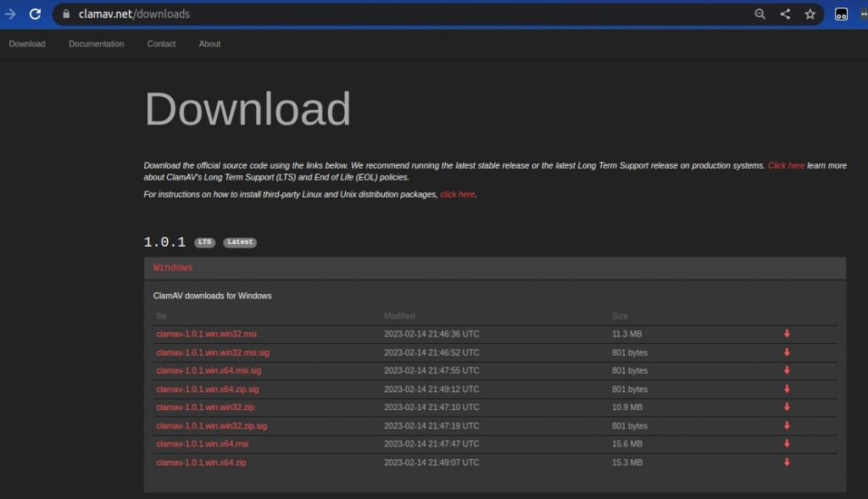Screen dimensions: 868x499
Task: Expand the Windows downloads section header
Action: click(173, 267)
